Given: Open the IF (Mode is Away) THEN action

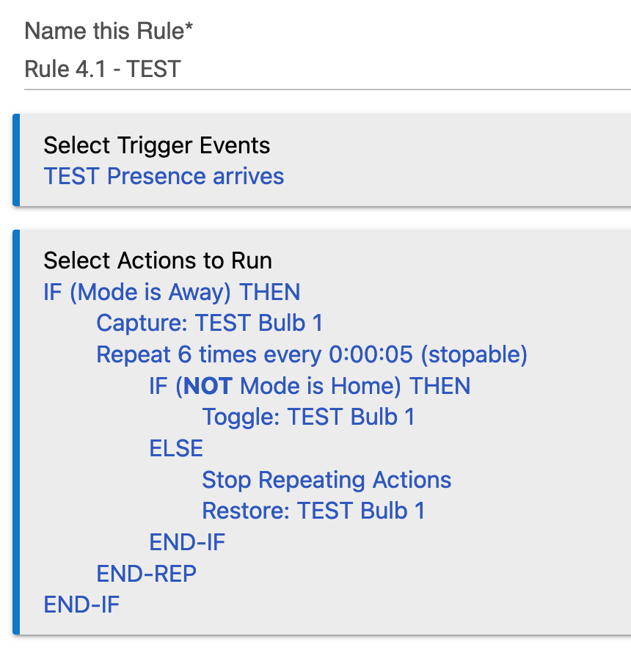Looking at the screenshot, I should [x=172, y=292].
